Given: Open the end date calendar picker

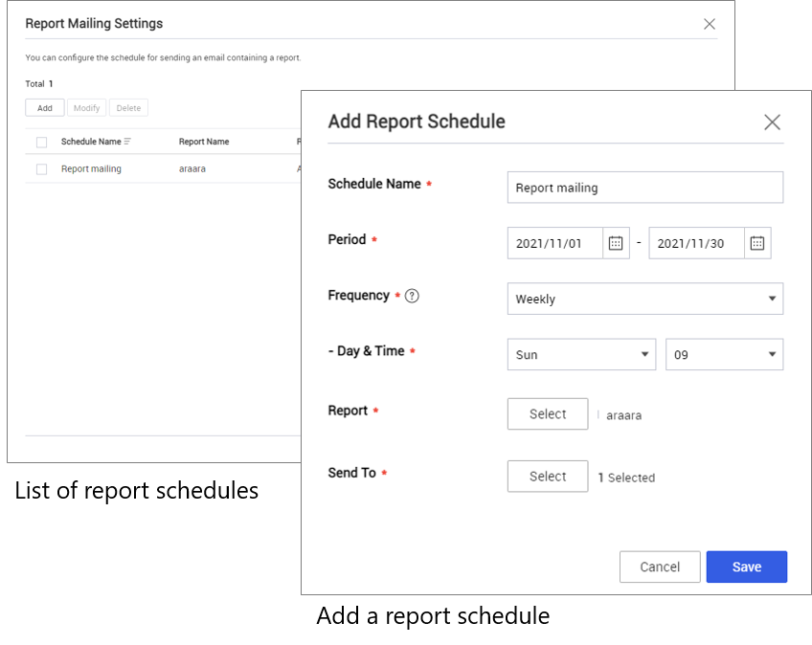Looking at the screenshot, I should pyautogui.click(x=757, y=242).
